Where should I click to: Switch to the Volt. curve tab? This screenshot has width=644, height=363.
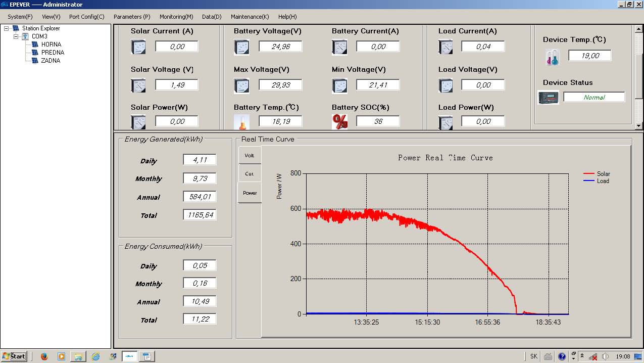tap(250, 155)
